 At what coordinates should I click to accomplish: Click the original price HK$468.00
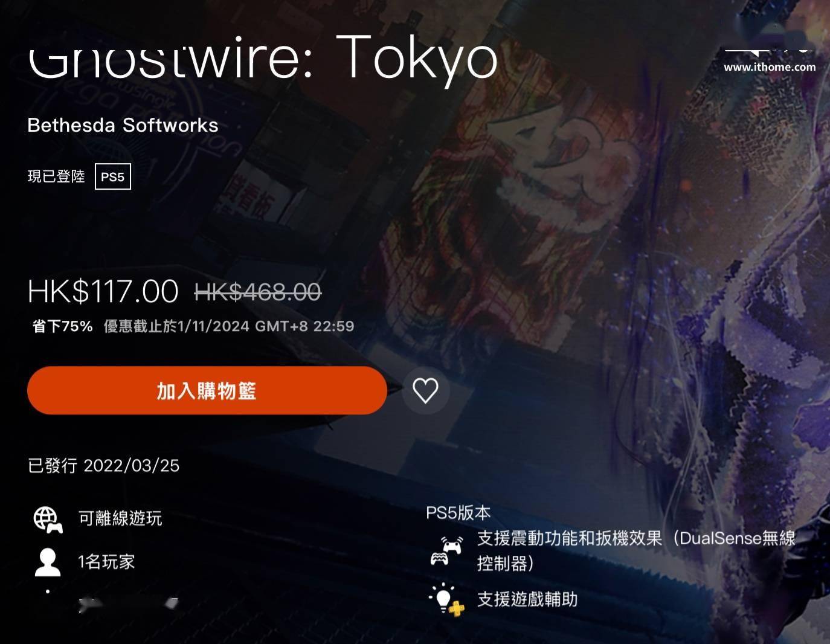coord(258,292)
